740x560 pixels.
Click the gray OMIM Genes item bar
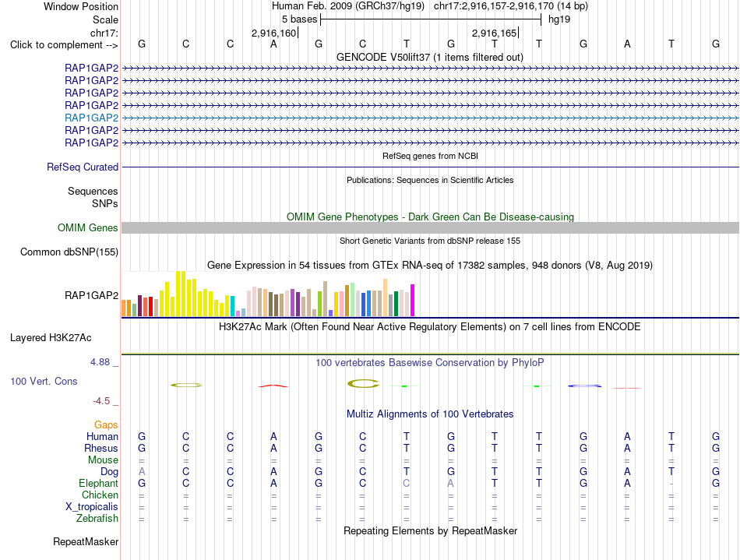click(x=430, y=228)
